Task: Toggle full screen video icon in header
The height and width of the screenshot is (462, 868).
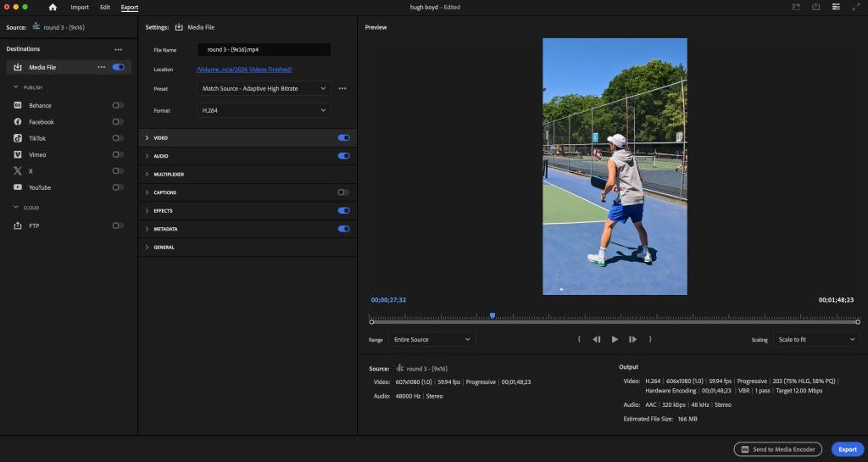Action: [856, 7]
